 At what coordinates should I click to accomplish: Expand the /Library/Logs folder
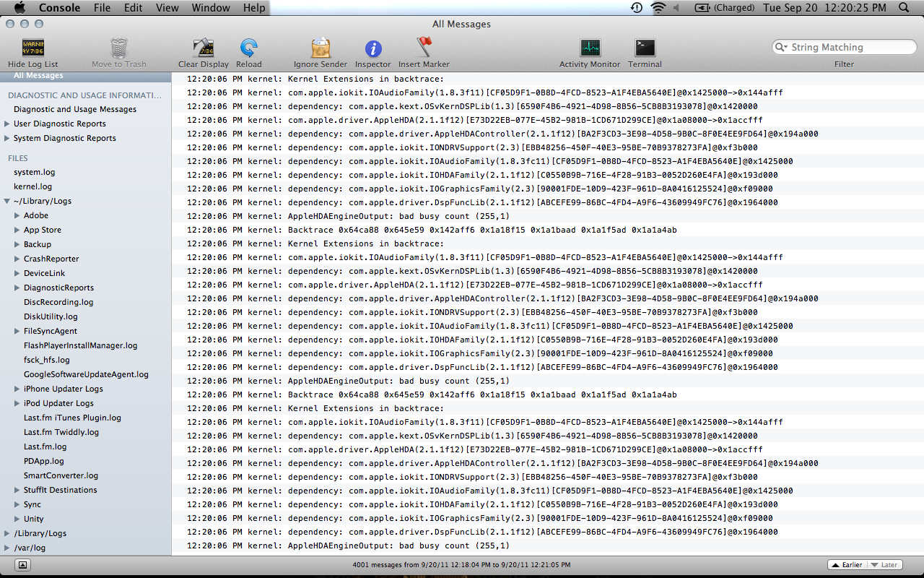pyautogui.click(x=7, y=533)
